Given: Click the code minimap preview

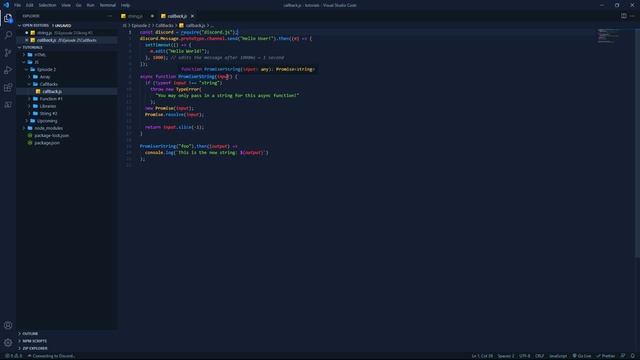Looking at the screenshot, I should tap(608, 36).
